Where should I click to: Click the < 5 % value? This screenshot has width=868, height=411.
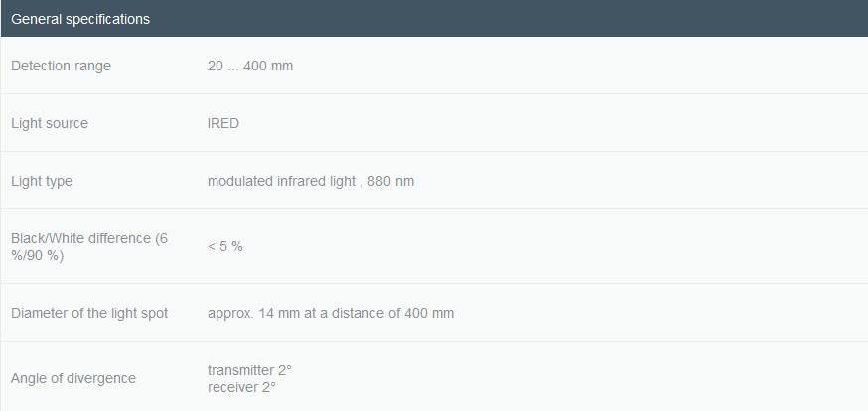pos(225,247)
